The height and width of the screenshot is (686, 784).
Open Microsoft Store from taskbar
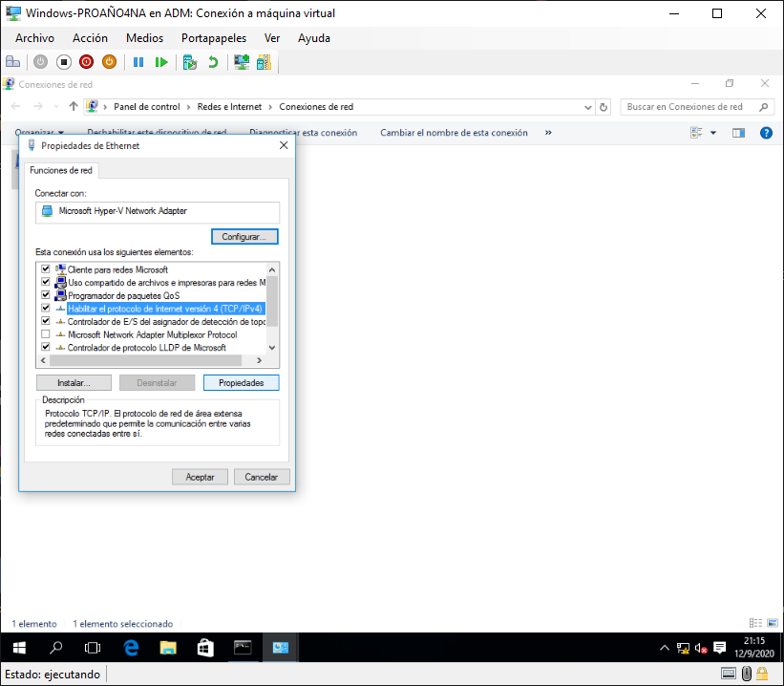pos(205,648)
